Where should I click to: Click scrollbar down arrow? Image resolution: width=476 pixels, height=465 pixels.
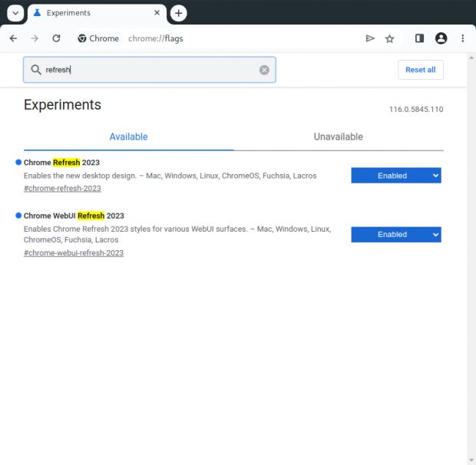471,461
